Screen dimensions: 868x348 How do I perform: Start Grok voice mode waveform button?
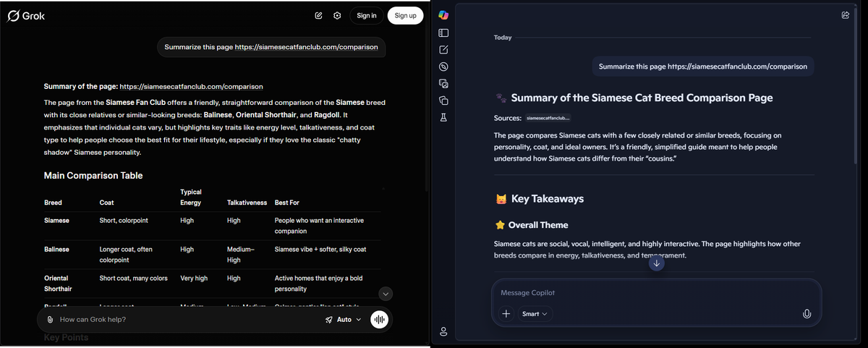[379, 319]
